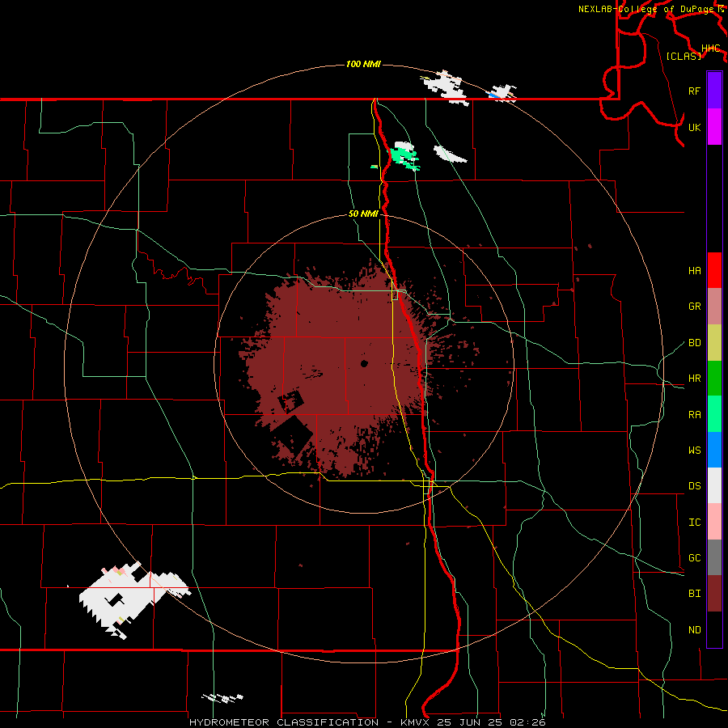Click the WS blue color swatch
728x728 pixels.
pos(714,450)
